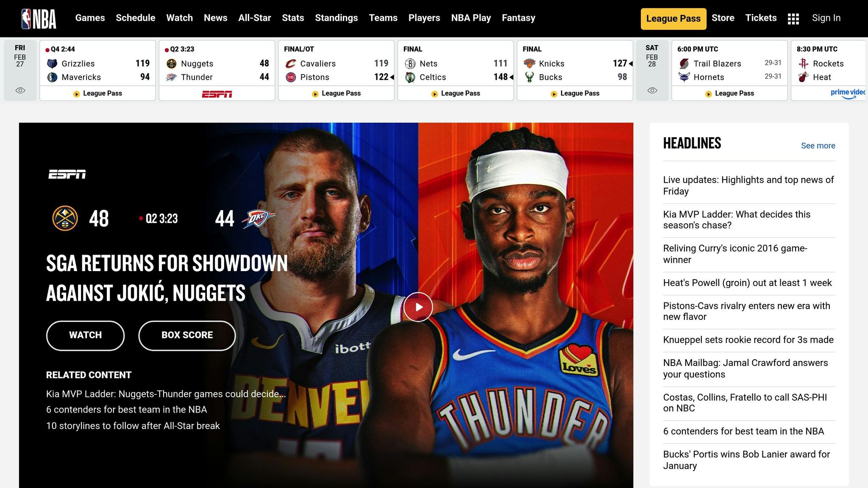
Task: Open the Fantasy section in the navigation
Action: pos(518,18)
